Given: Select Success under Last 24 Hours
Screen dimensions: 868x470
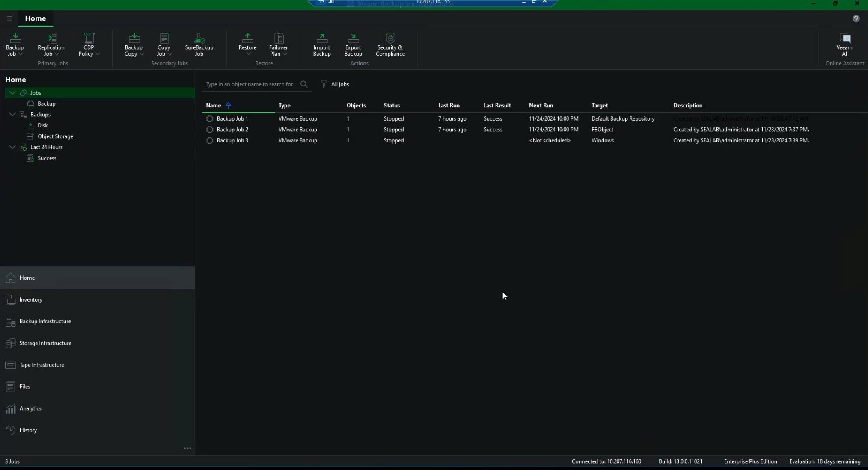Looking at the screenshot, I should click(47, 158).
